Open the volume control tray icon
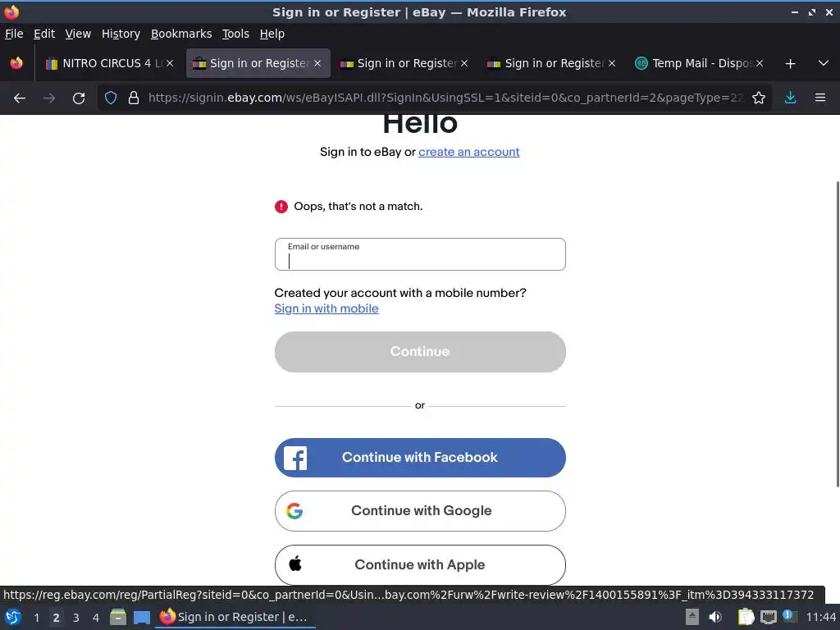 [715, 617]
